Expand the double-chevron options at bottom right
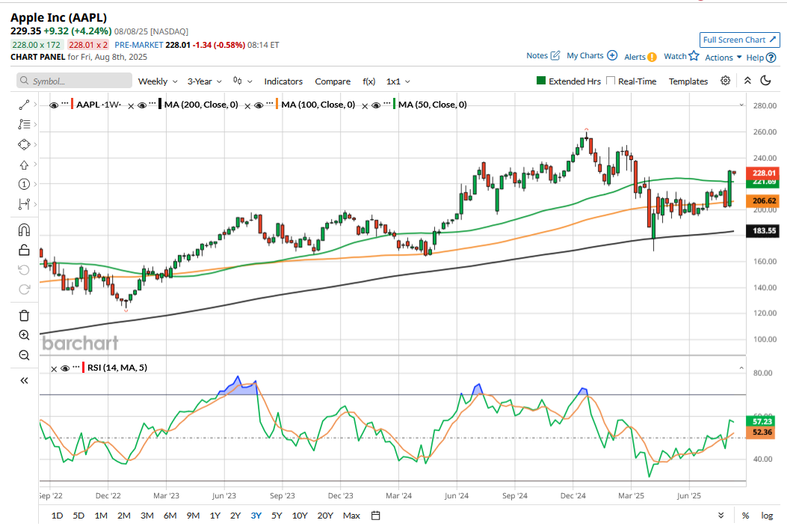 tap(720, 516)
